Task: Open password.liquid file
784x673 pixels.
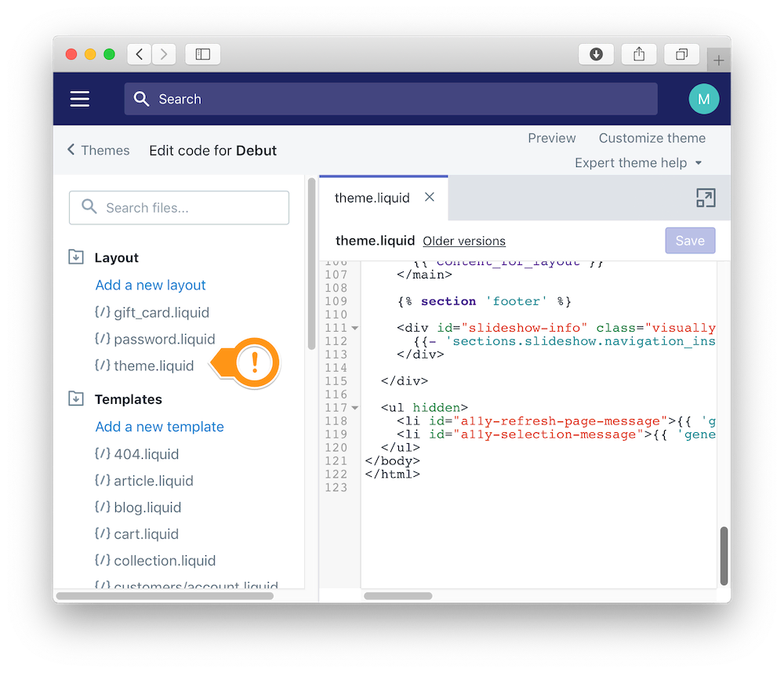Action: tap(155, 340)
